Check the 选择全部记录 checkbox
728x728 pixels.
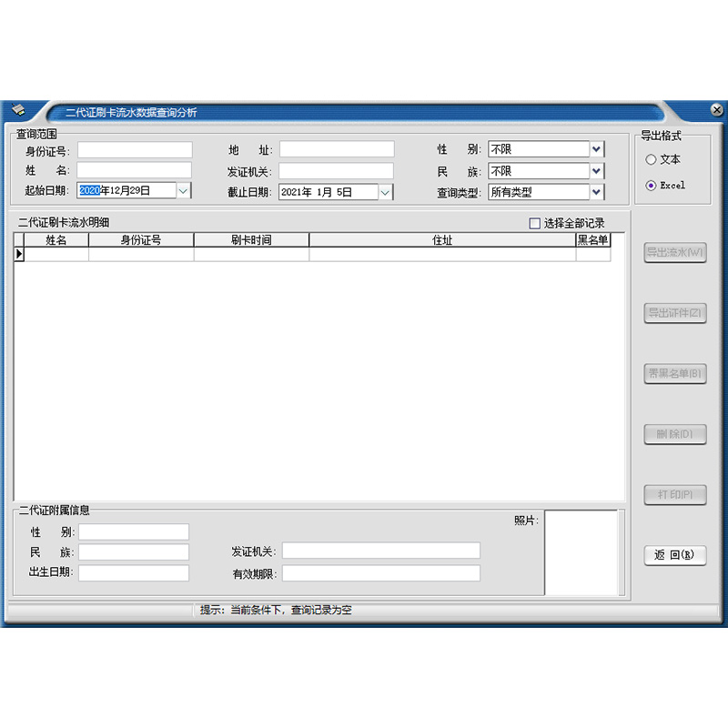[535, 223]
